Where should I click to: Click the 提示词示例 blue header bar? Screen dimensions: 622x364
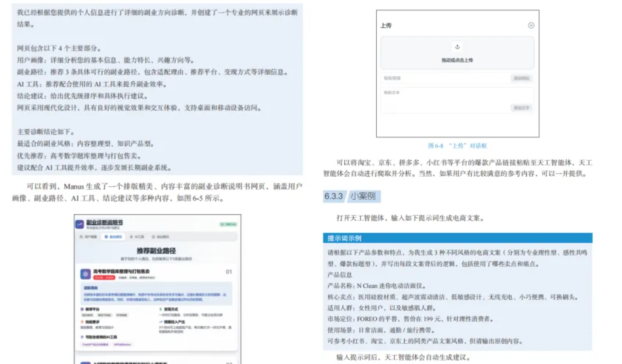tap(458, 238)
